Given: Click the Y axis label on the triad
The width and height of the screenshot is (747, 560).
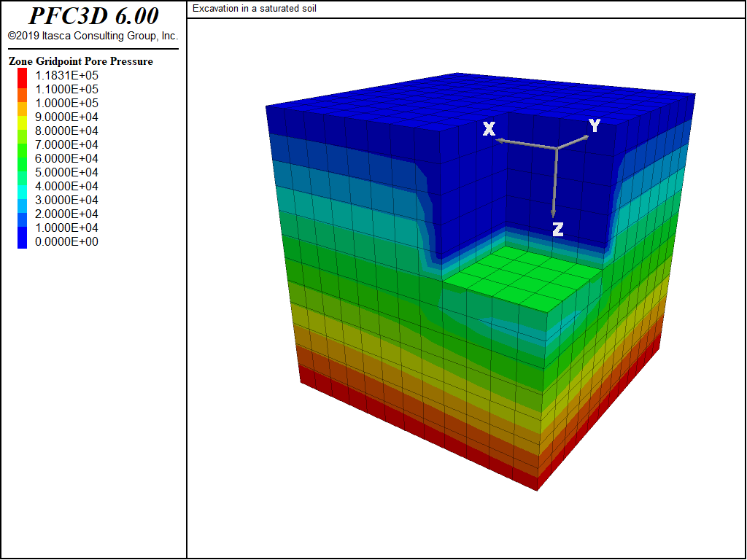Looking at the screenshot, I should tap(594, 125).
